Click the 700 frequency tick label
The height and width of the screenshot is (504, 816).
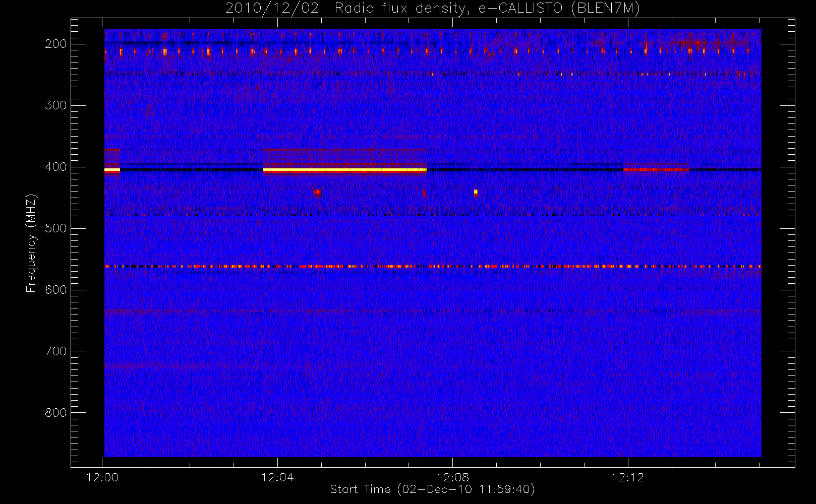pyautogui.click(x=56, y=351)
